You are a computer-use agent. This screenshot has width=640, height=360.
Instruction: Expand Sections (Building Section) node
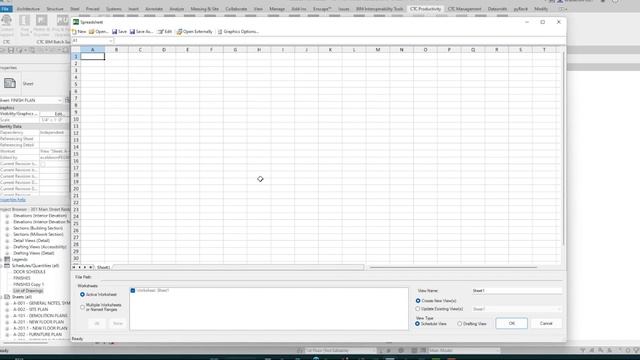click(7, 228)
